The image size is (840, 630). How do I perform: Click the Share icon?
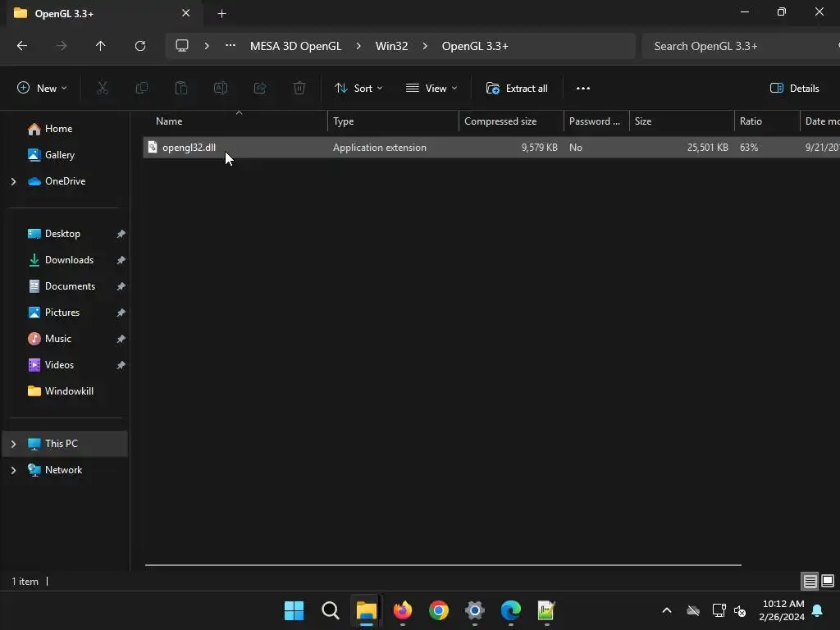(260, 89)
